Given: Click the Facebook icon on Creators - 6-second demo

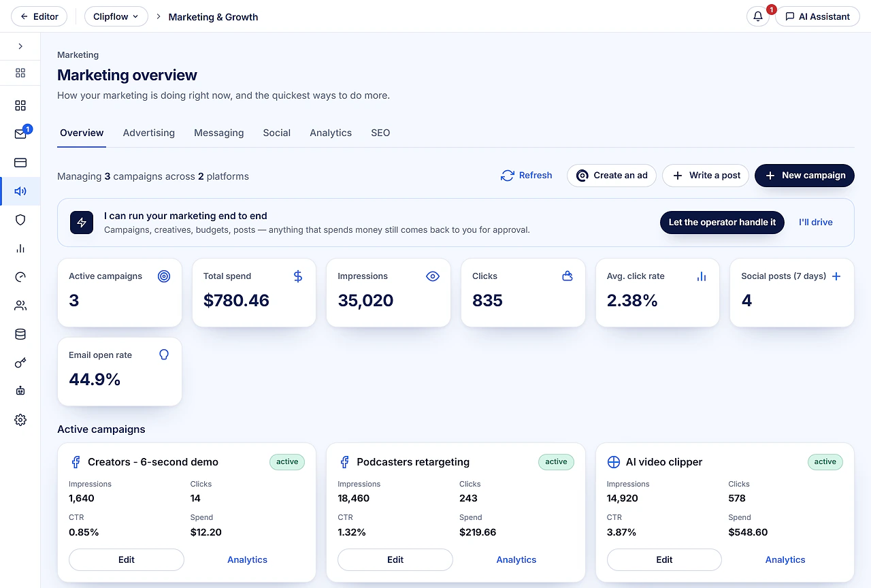Looking at the screenshot, I should tap(76, 462).
